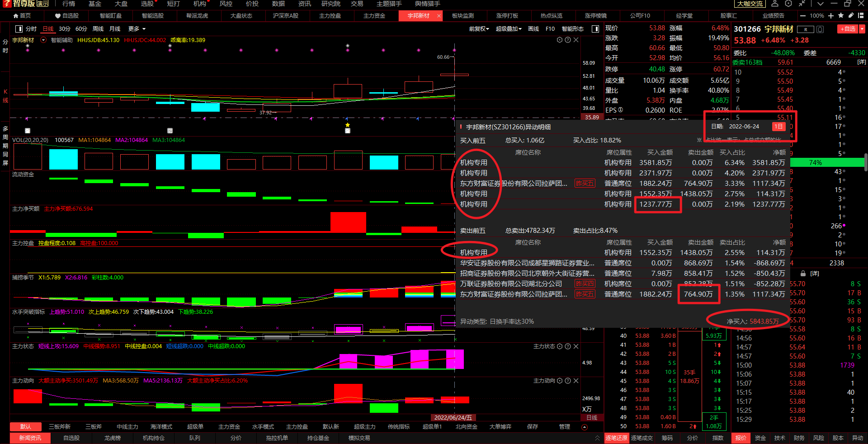This screenshot has width=868, height=444.
Task: Click the first 昨买五 tag on 东方财富证券 buy row
Action: (x=585, y=184)
